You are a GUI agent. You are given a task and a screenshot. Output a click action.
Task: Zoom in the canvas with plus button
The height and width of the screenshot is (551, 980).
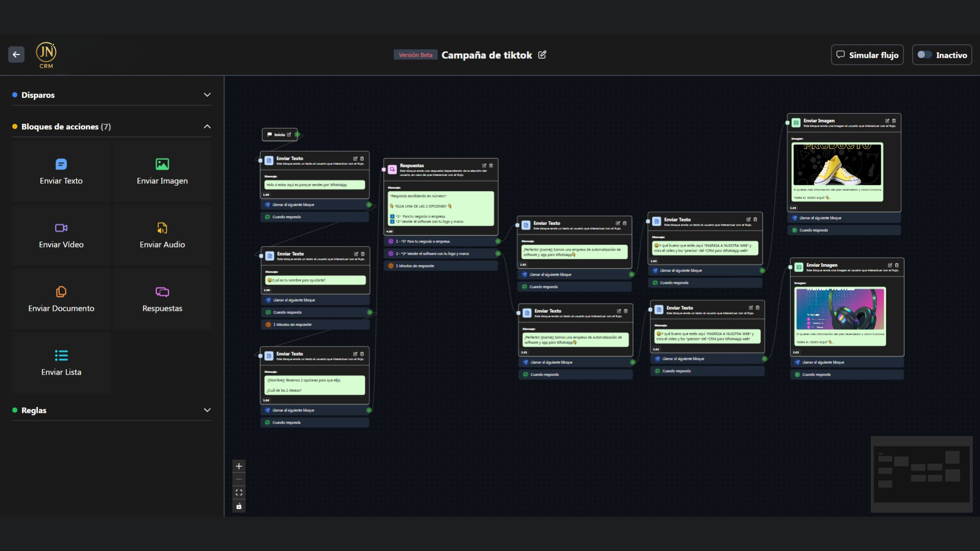click(239, 466)
